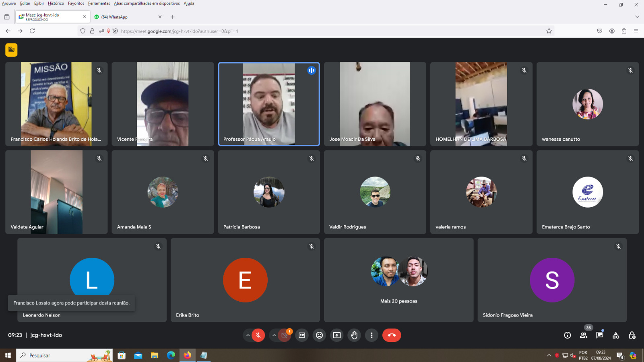Open the Ferramentas menu
Viewport: 644px width, 362px height.
point(99,3)
